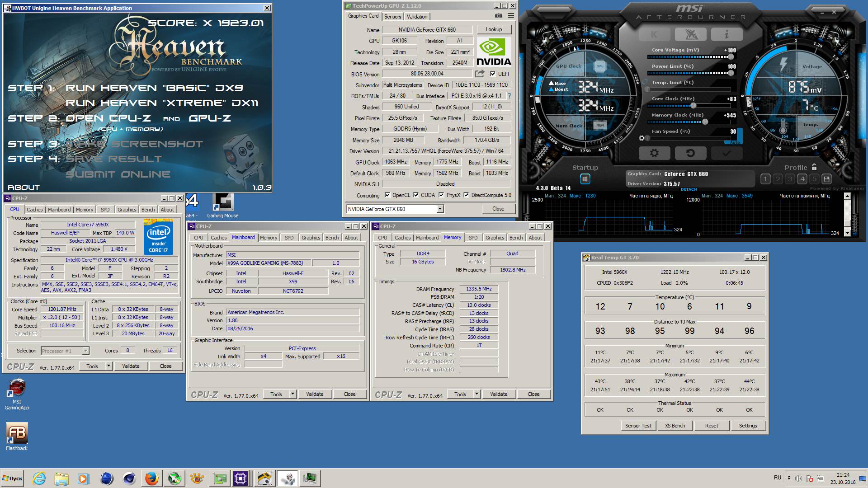The width and height of the screenshot is (868, 488).
Task: Toggle the PhysX checkbox
Action: (x=441, y=195)
